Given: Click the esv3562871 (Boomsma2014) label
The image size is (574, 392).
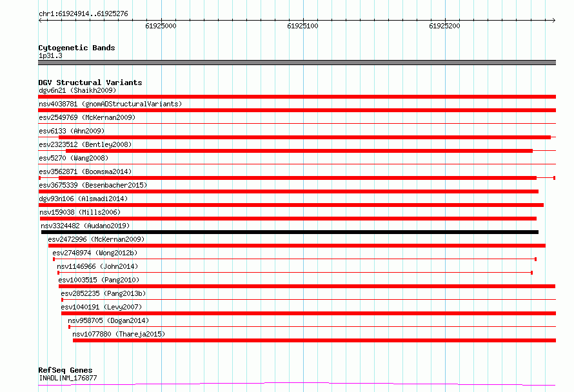Looking at the screenshot, I should (85, 171).
